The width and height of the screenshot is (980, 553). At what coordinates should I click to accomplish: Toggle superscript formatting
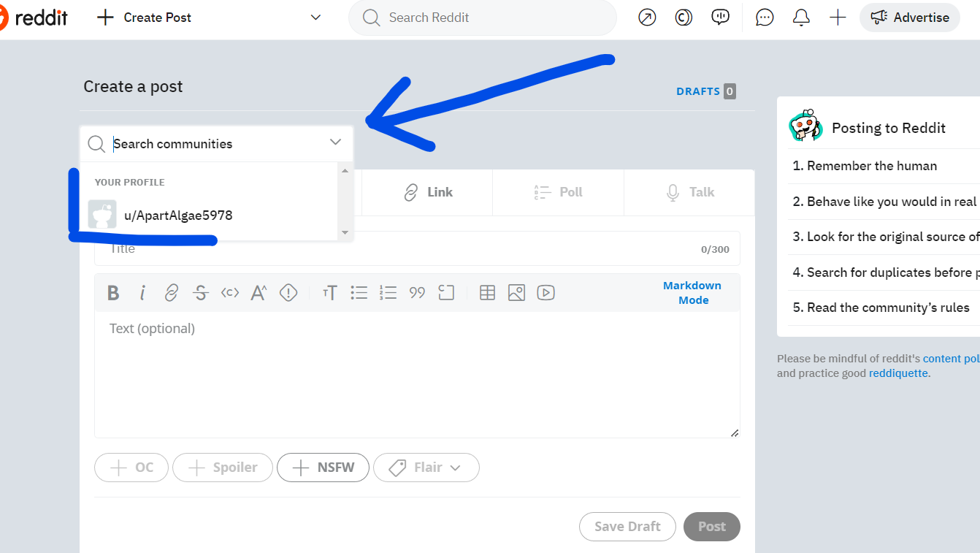259,293
